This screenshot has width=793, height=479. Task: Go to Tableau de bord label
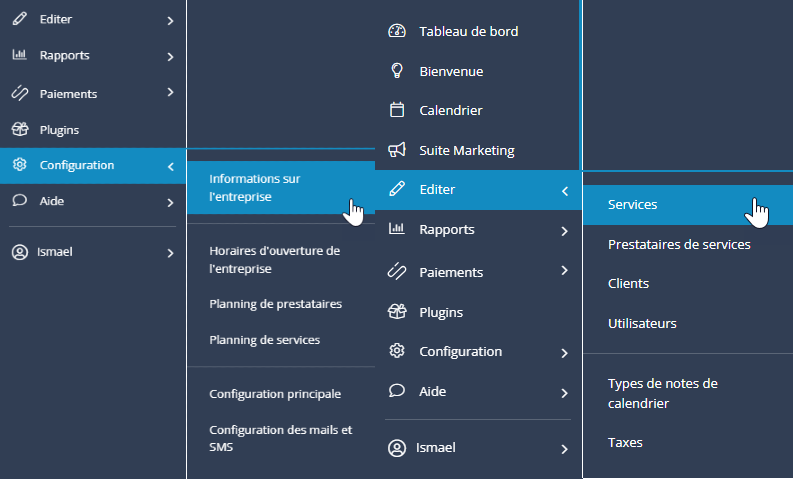469,31
